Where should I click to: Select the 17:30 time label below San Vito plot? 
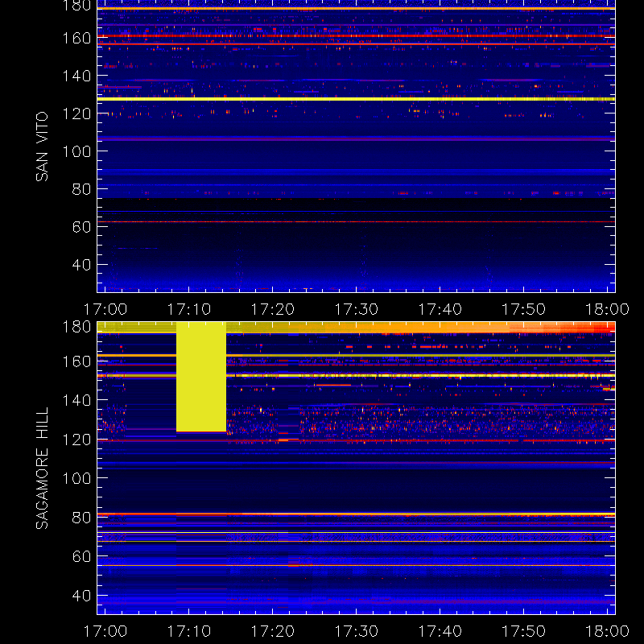357,309
